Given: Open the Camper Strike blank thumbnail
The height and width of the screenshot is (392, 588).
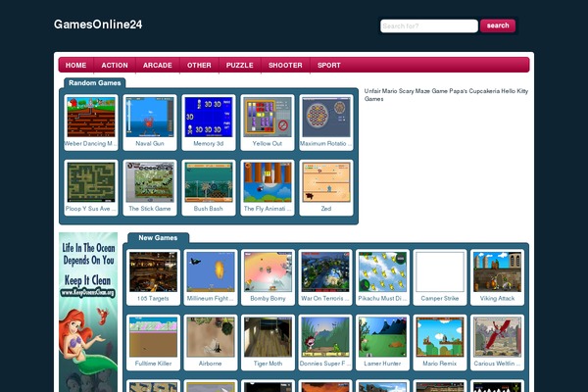Looking at the screenshot, I should click(440, 272).
